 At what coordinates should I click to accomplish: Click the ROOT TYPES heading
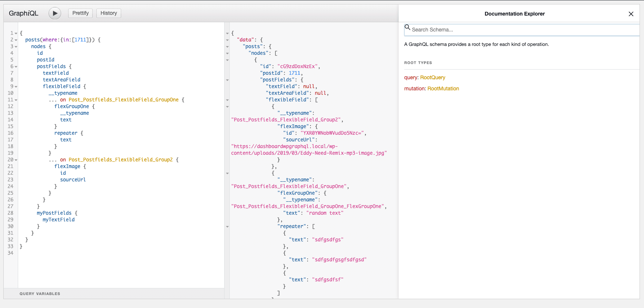418,63
